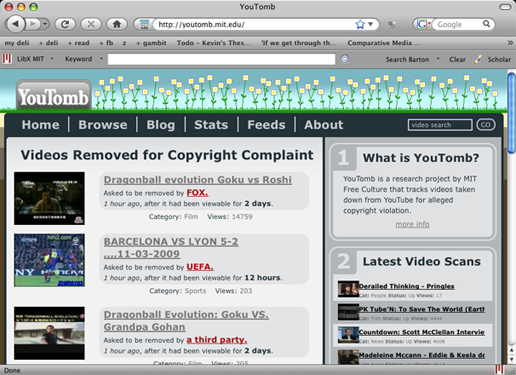Open 'Dragonball Evolution: Goku VS. Grandpa Gohan' link
This screenshot has height=375, width=516.
click(x=186, y=321)
